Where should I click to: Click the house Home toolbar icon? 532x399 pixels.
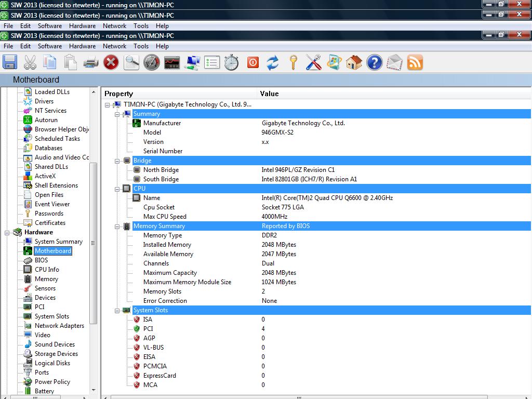pos(354,62)
